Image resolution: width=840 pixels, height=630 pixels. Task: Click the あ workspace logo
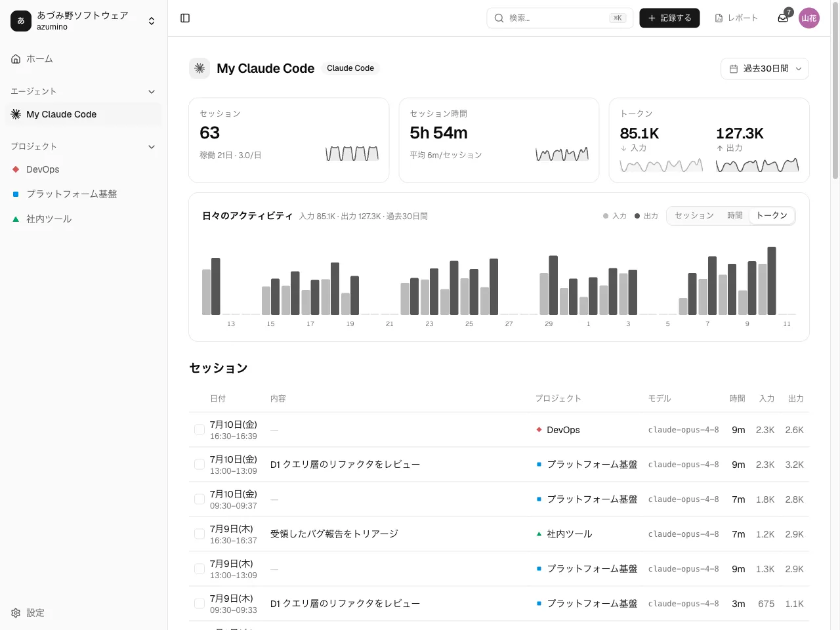tap(21, 21)
